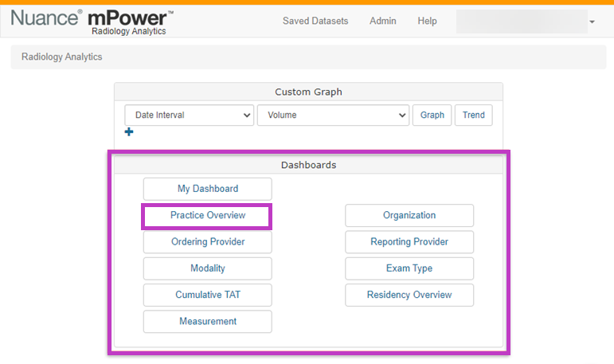Open the Residency Overview dashboard
614x364 pixels.
click(409, 295)
